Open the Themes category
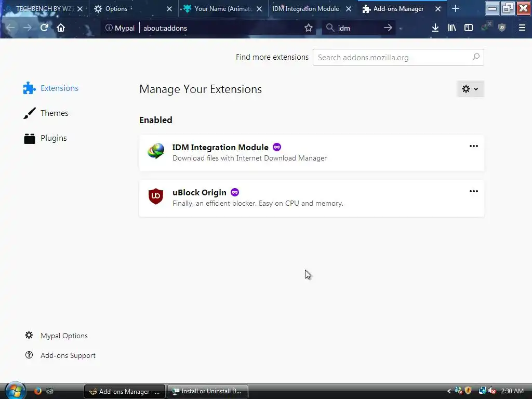The image size is (532, 399). (46, 113)
